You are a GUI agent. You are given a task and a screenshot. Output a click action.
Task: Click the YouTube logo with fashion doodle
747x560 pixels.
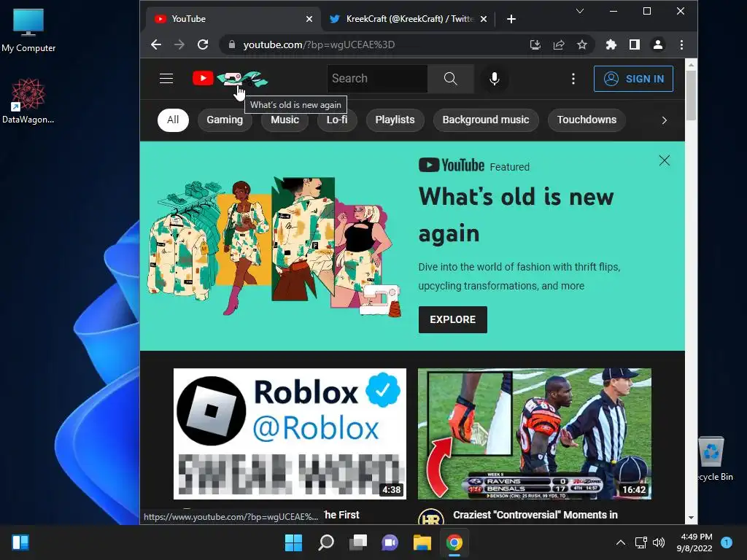(230, 79)
